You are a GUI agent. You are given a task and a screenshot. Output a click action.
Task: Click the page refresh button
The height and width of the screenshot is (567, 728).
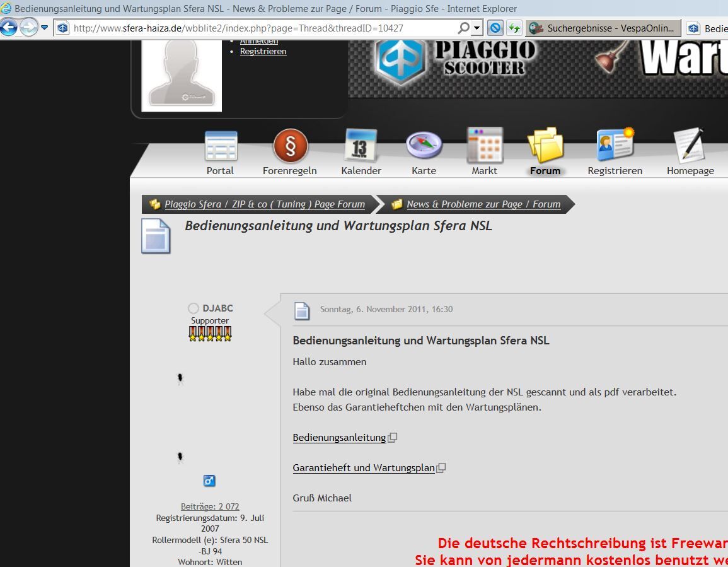[x=514, y=28]
